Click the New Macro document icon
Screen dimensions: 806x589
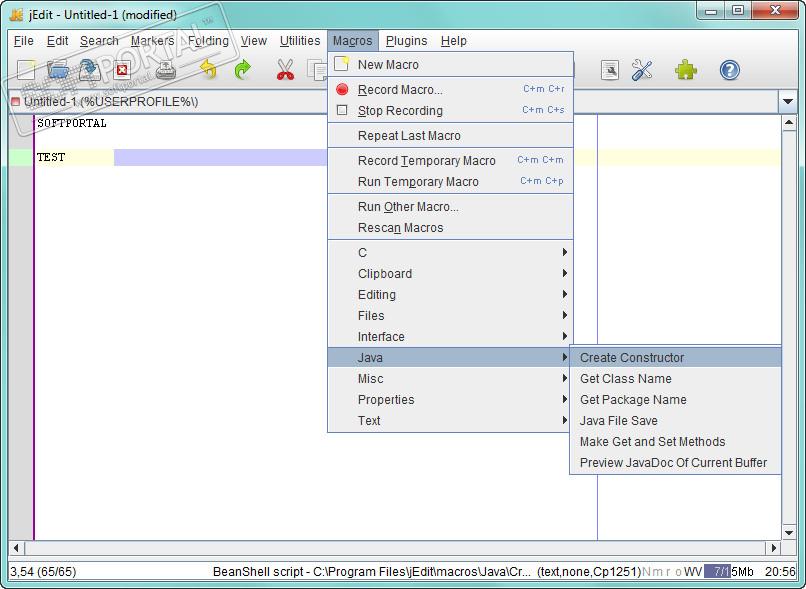pyautogui.click(x=341, y=64)
